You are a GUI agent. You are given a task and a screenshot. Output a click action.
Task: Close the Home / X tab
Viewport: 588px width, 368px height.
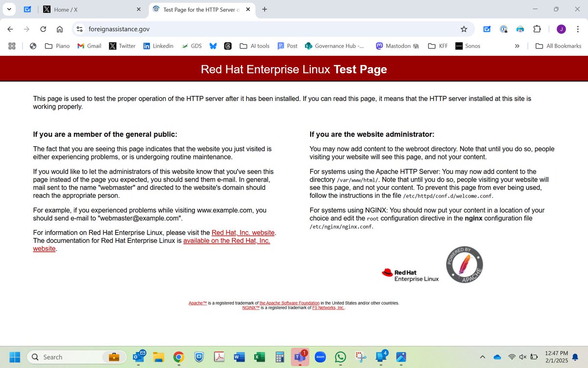coord(139,9)
